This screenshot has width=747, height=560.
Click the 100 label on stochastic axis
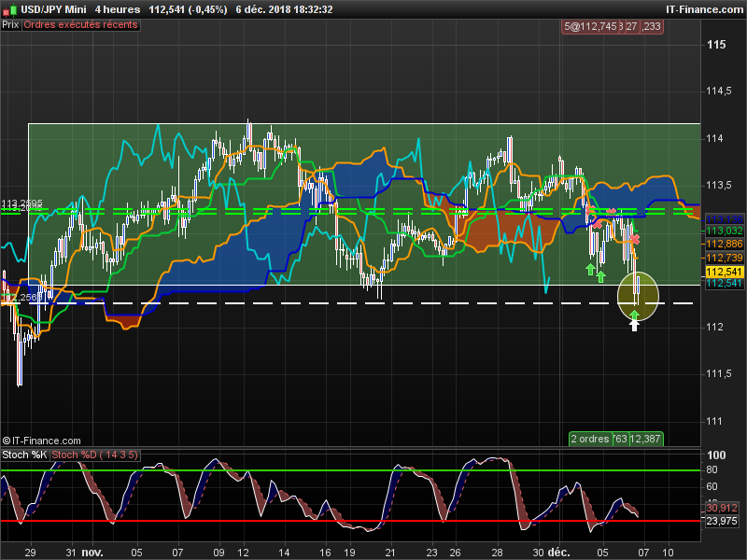(x=716, y=455)
